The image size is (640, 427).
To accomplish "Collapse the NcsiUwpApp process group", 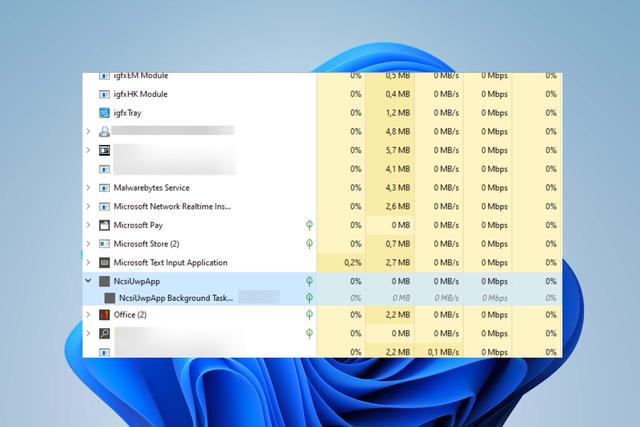I will (x=88, y=282).
